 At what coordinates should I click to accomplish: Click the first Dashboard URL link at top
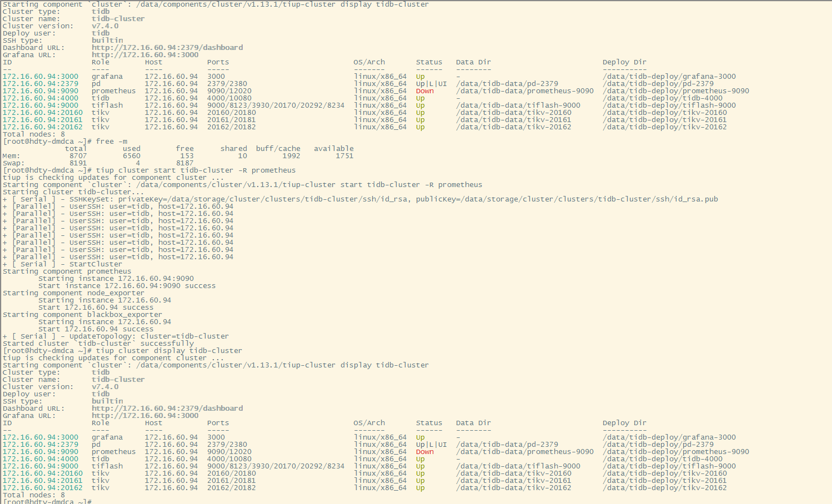167,48
